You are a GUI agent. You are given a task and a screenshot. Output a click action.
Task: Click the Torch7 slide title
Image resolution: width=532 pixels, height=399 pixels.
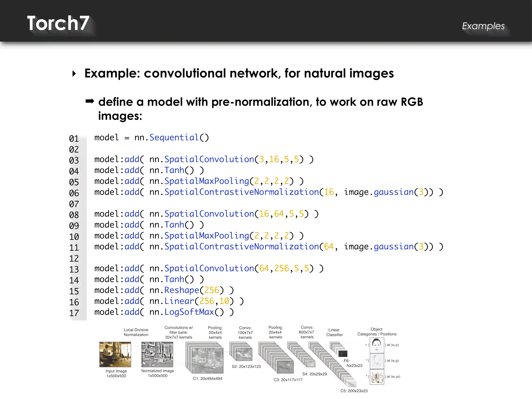(x=58, y=23)
